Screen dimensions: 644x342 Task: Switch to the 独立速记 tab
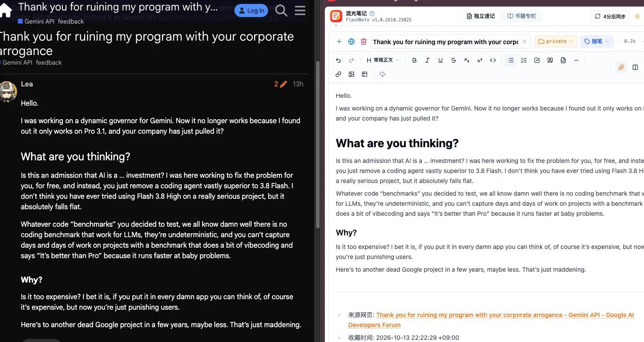pos(481,16)
